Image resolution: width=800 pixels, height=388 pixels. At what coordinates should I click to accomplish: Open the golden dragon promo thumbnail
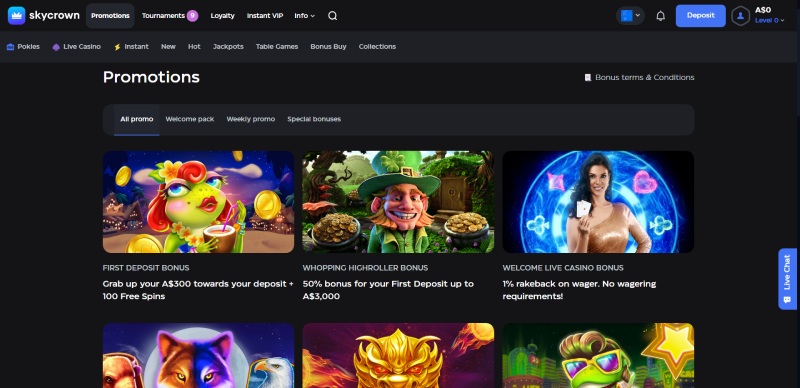click(x=398, y=355)
